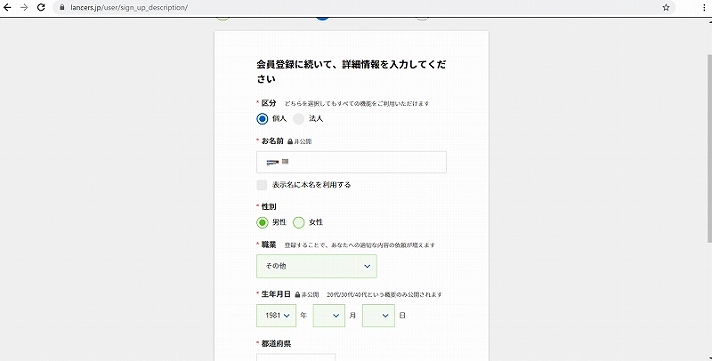Click the 生年月日 field label

pyautogui.click(x=276, y=294)
